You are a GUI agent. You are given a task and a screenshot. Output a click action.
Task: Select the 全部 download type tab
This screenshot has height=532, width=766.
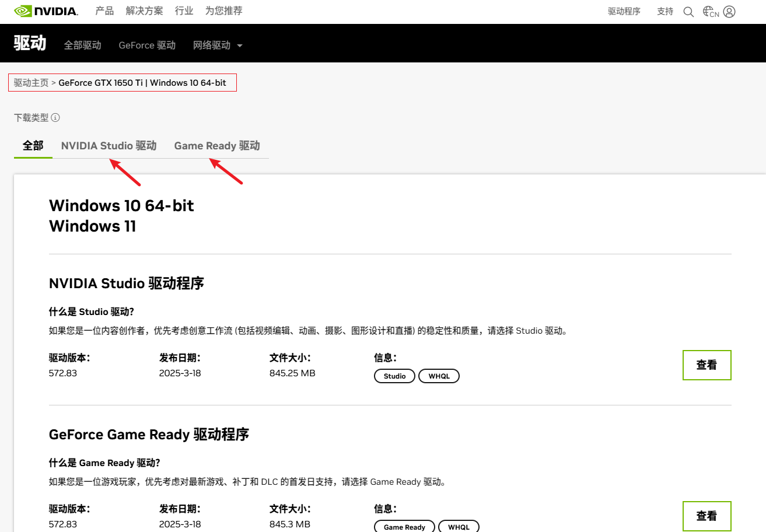tap(33, 146)
